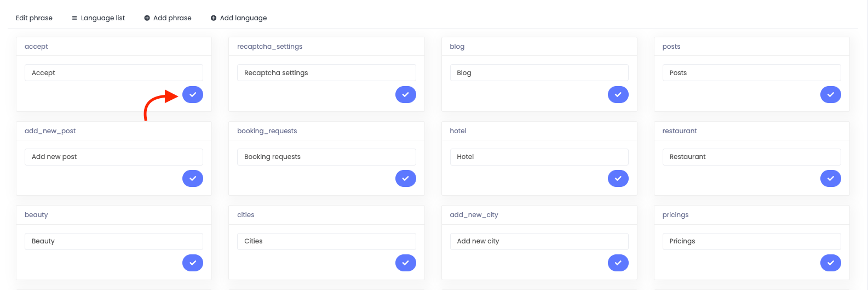
Task: Go to Add language tab
Action: coord(239,18)
